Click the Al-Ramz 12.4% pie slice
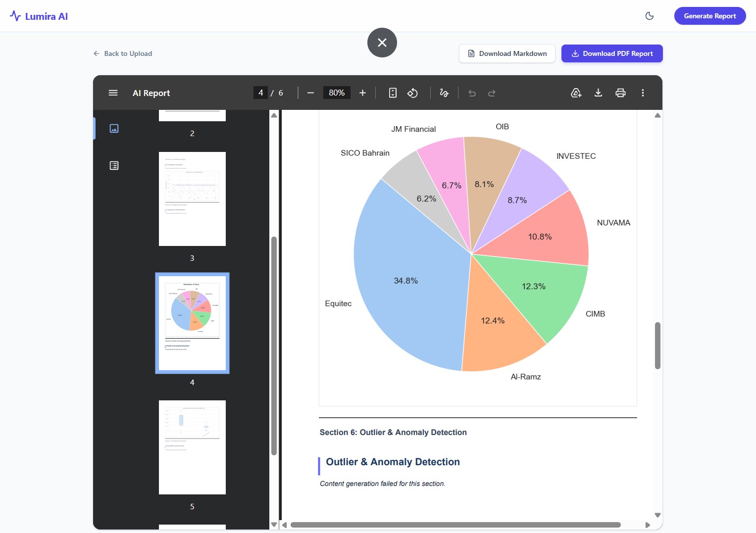This screenshot has height=533, width=756. tap(493, 321)
